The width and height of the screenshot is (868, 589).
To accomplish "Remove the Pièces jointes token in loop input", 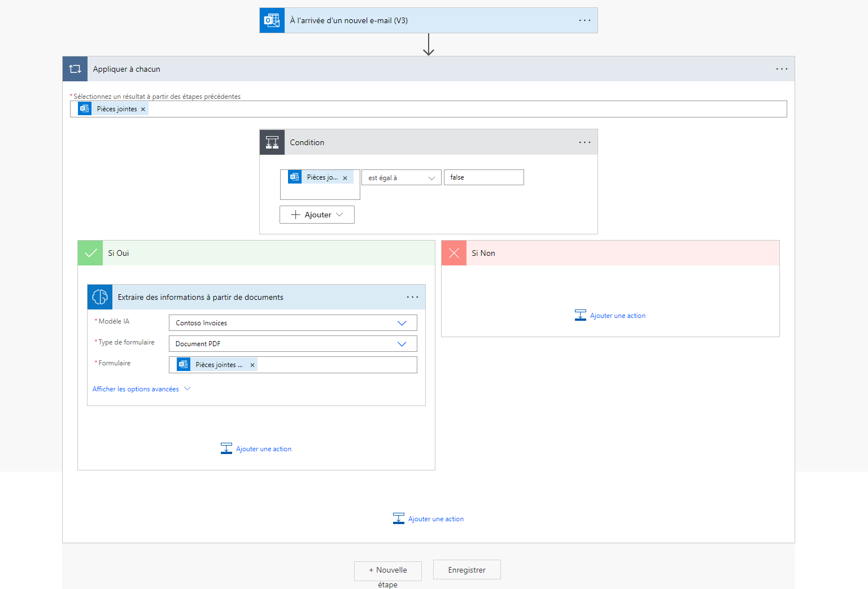I will [x=143, y=110].
